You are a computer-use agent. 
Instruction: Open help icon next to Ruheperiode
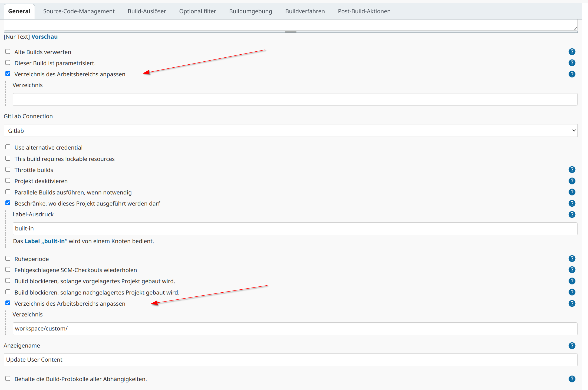pyautogui.click(x=572, y=259)
